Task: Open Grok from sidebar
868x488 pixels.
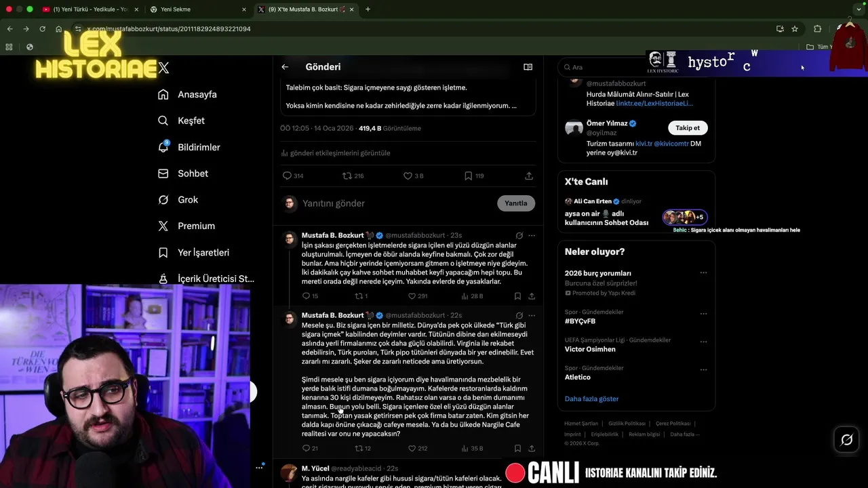Action: [x=178, y=200]
